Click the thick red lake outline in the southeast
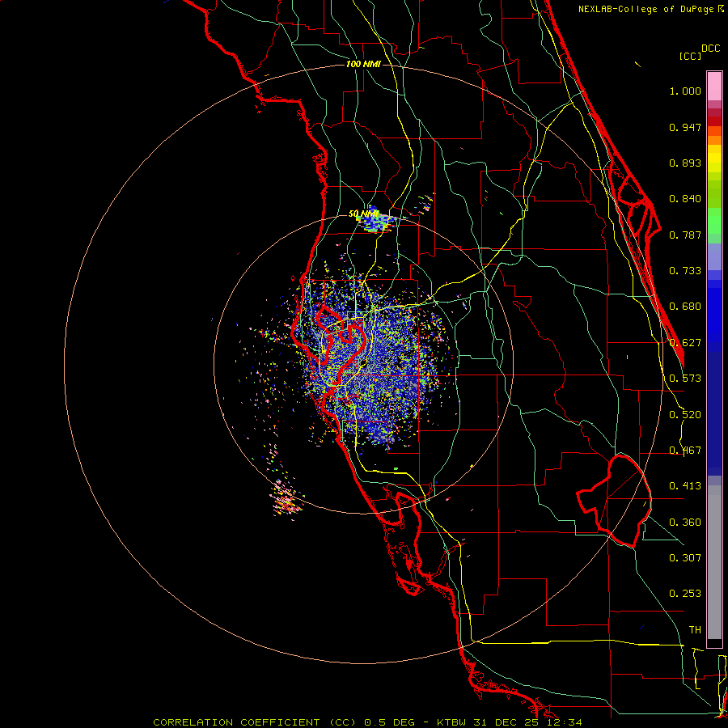 (x=614, y=501)
